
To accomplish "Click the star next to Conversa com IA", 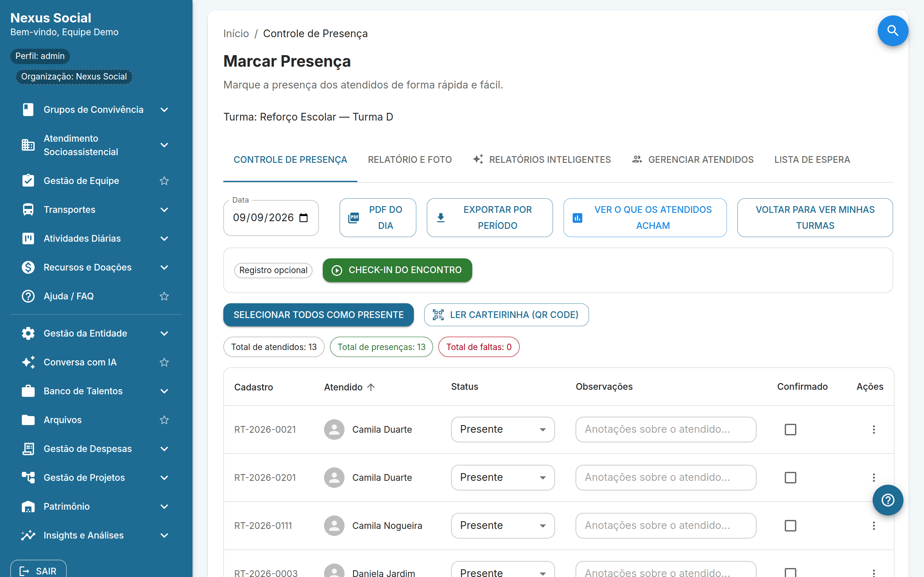I will tap(164, 362).
